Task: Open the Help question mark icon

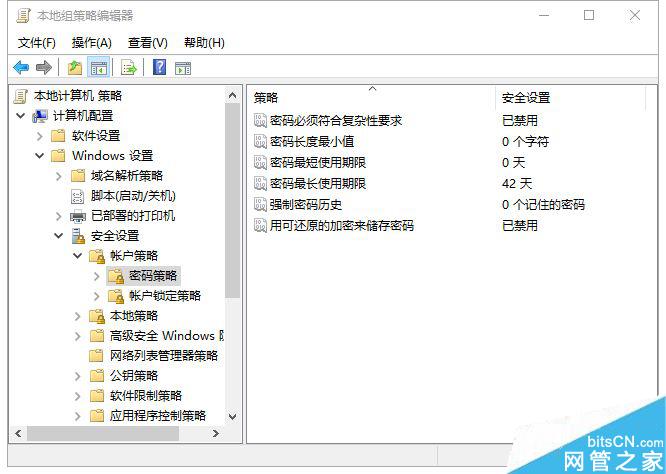Action: [159, 67]
